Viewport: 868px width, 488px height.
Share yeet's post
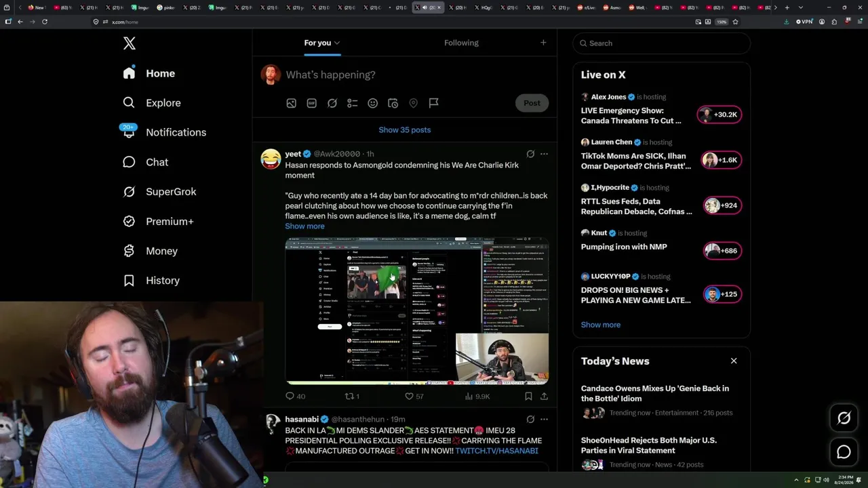544,396
